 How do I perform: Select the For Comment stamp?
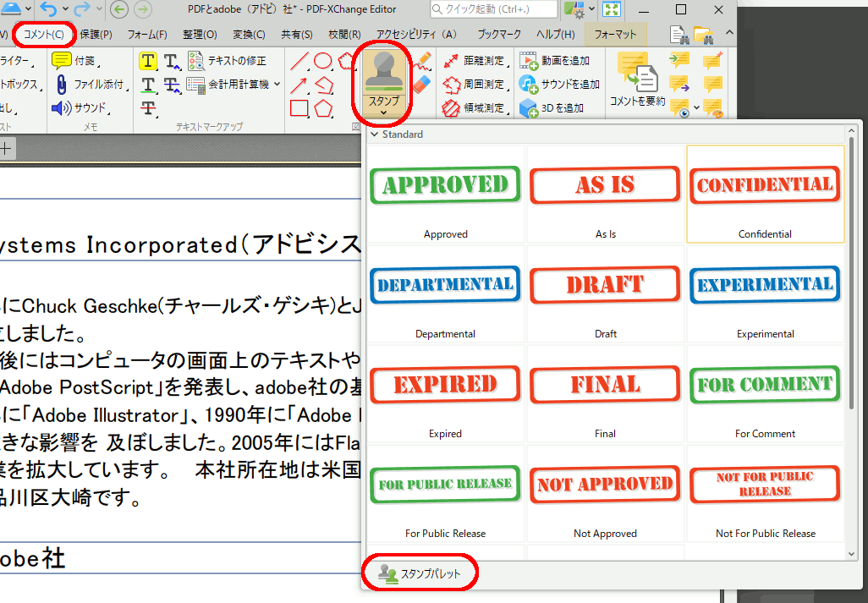tap(765, 393)
